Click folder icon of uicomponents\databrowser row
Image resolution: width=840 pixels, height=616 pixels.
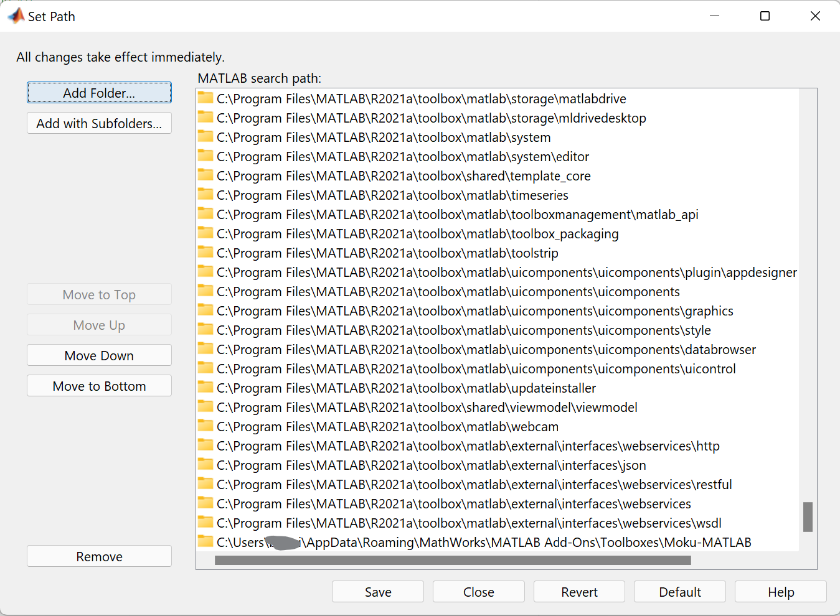tap(205, 348)
